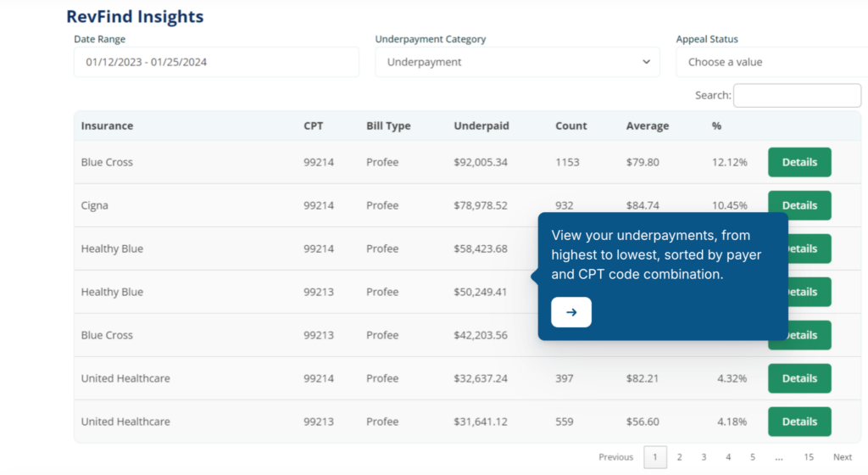Sort table by Underpaid column header

coord(481,126)
